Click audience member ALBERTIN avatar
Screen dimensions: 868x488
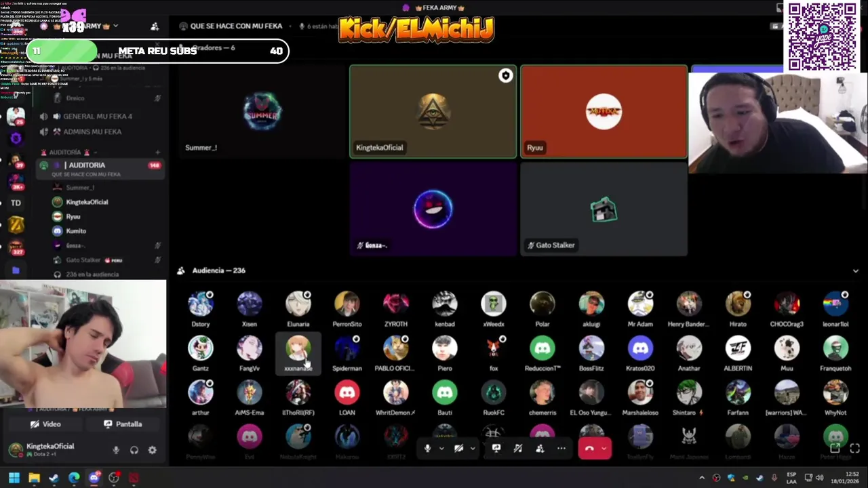(x=738, y=348)
